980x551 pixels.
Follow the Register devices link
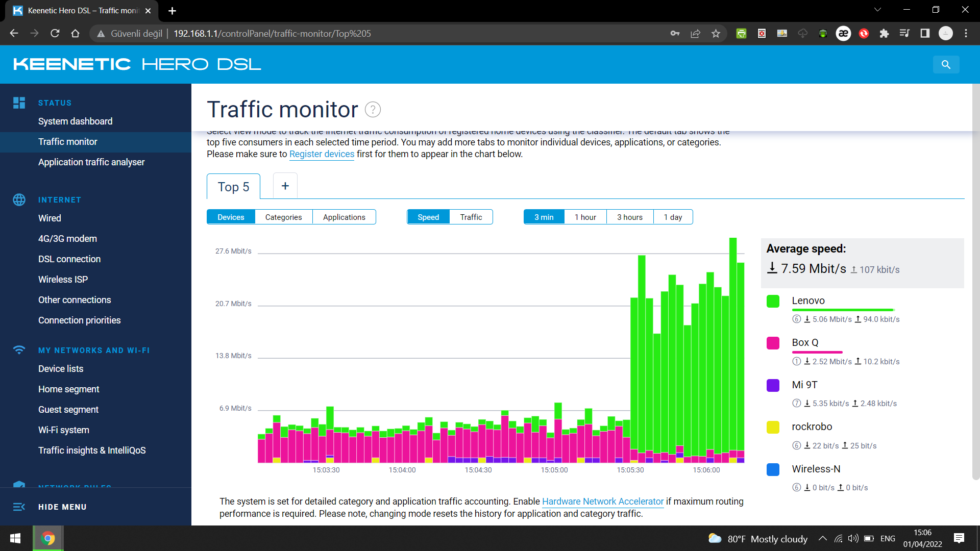pyautogui.click(x=322, y=154)
